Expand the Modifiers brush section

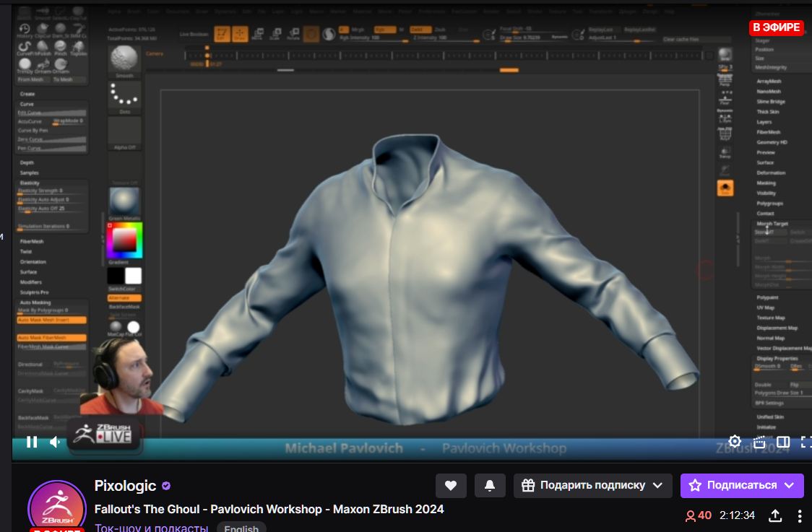pyautogui.click(x=31, y=282)
